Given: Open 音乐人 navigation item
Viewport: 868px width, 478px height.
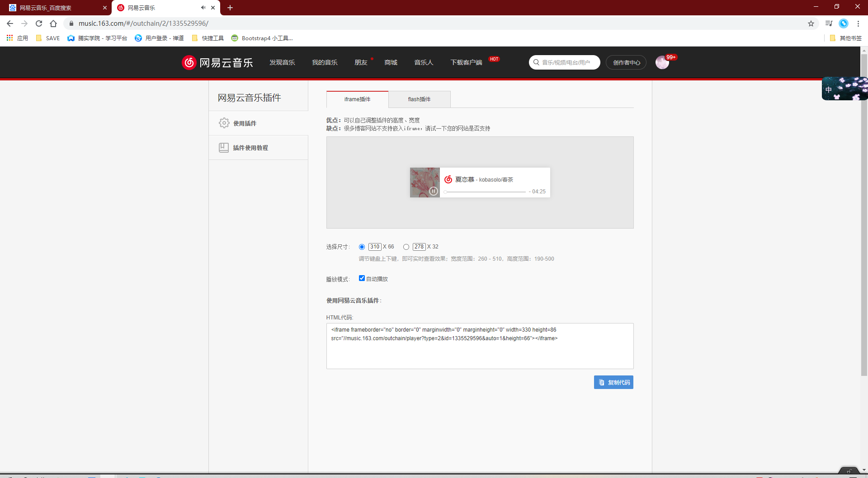Looking at the screenshot, I should (424, 62).
